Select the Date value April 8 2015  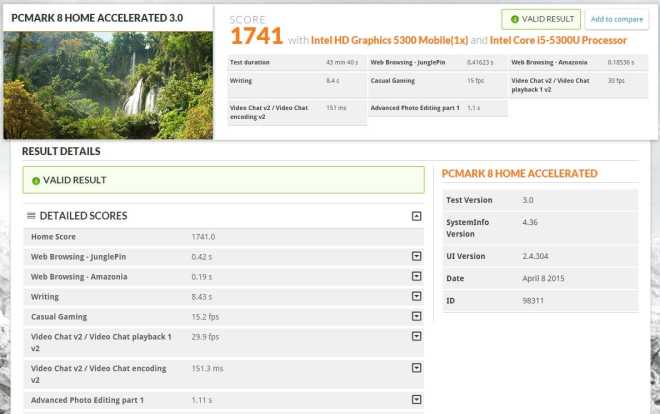tap(543, 279)
